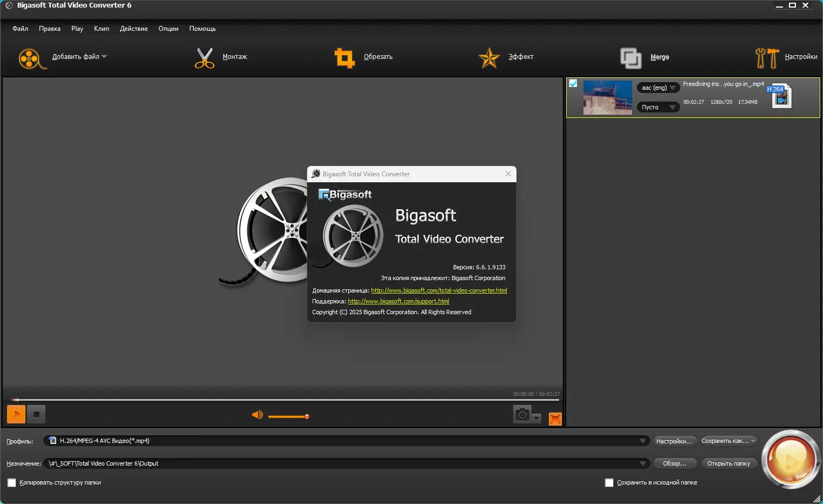Click the Обрезать toolbar label

[378, 57]
